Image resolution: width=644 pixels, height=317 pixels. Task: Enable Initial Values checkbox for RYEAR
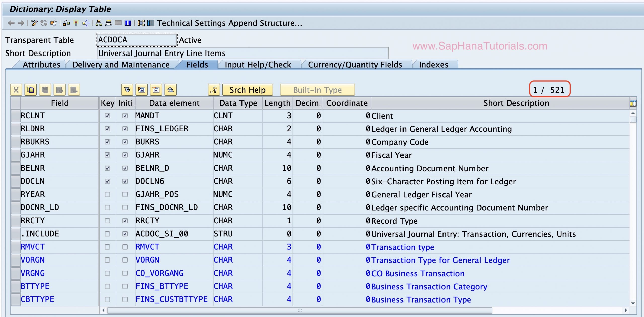click(125, 194)
